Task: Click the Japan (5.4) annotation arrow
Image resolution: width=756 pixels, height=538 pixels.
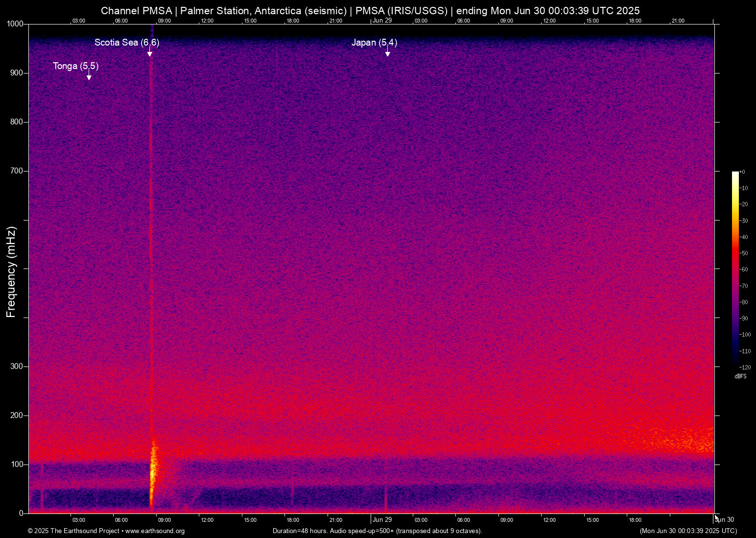Action: click(387, 52)
